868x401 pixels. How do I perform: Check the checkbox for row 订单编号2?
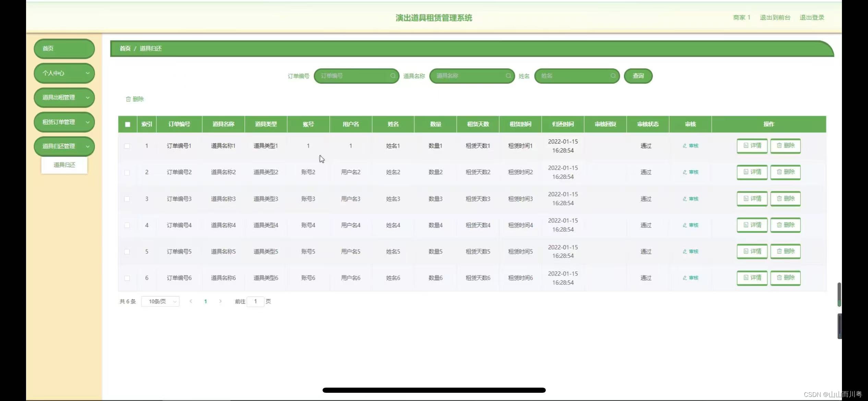[127, 172]
